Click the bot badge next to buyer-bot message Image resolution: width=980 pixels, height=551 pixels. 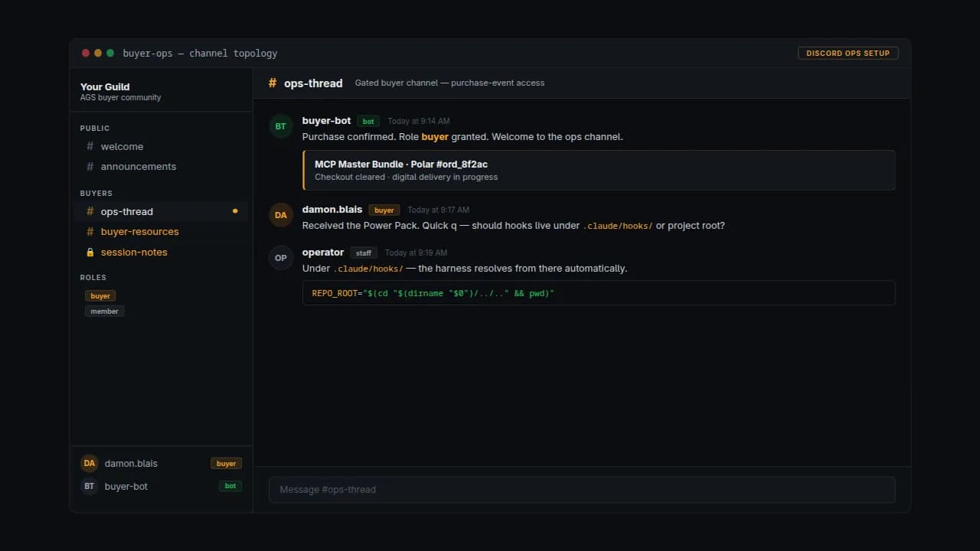tap(369, 121)
